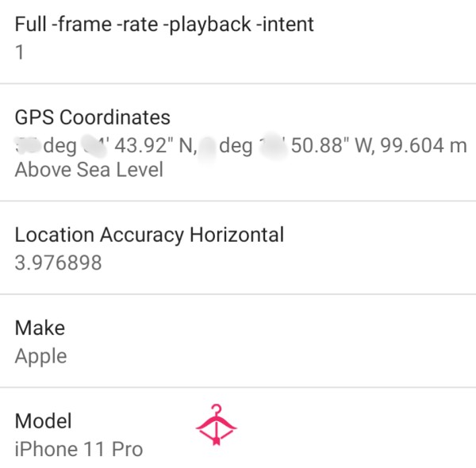476x468 pixels.
Task: Click the blurred longitude degrees number
Action: 208,146
